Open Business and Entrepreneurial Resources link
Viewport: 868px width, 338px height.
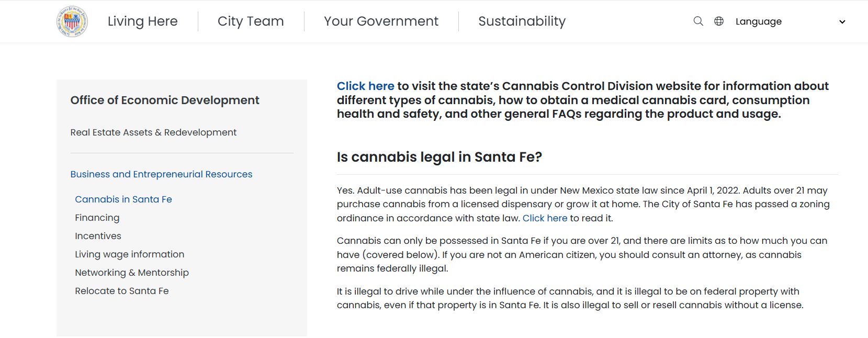161,174
